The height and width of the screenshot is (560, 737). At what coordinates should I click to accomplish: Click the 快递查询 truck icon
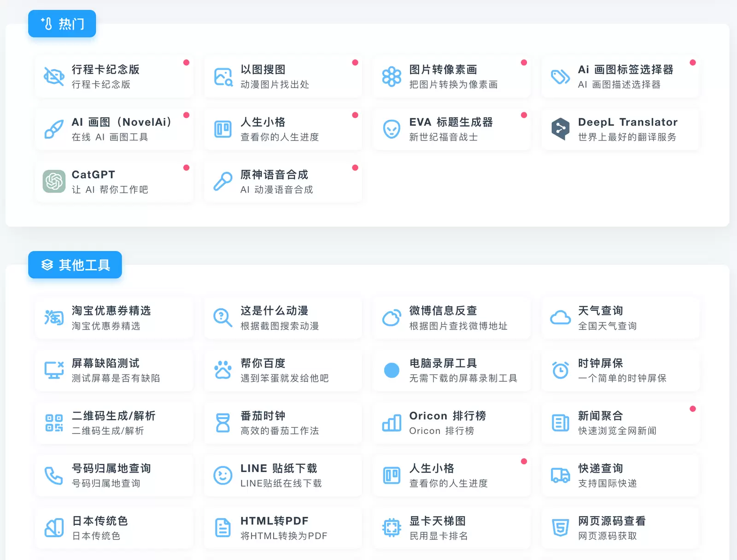(560, 475)
